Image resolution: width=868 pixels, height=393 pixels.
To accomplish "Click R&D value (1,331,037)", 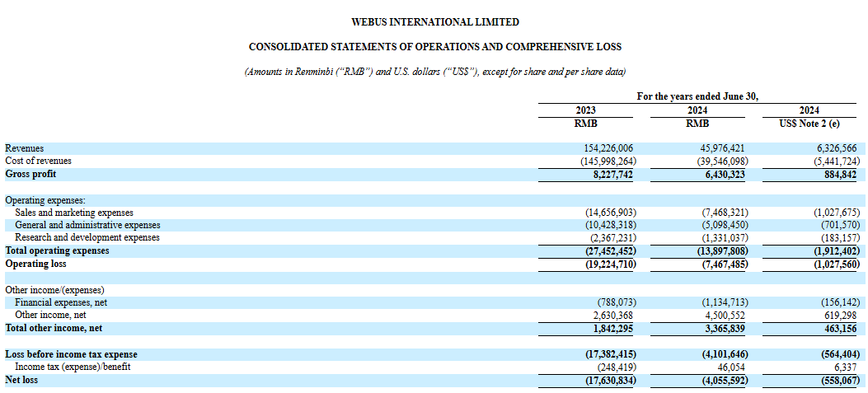I will click(x=725, y=237).
